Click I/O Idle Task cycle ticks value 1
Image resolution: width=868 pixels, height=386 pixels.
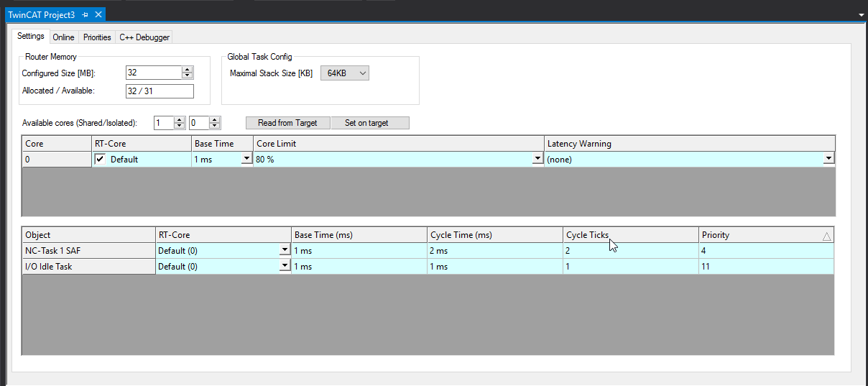[x=631, y=267]
